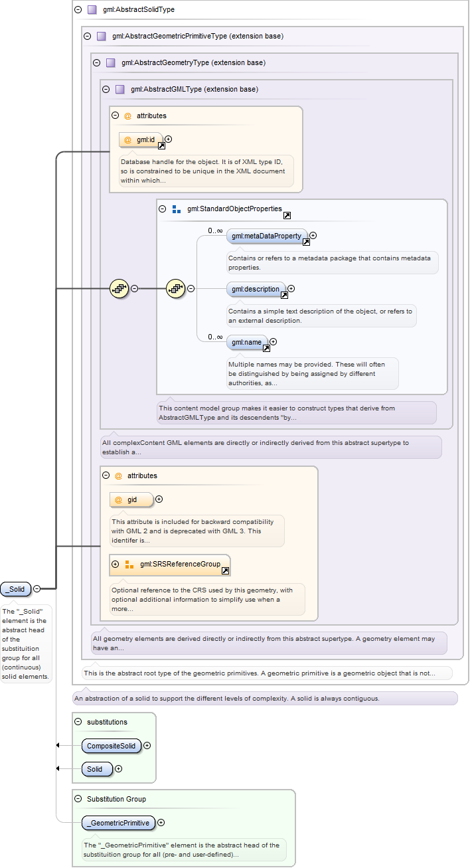Follow the gml:metaDataProperty reference arrow
This screenshot has width=470, height=868.
[306, 242]
